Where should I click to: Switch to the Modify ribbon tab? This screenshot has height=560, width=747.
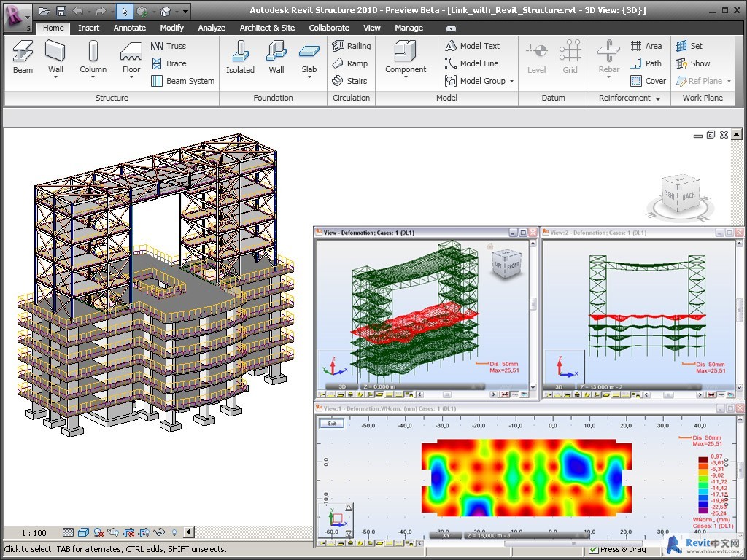tap(171, 28)
